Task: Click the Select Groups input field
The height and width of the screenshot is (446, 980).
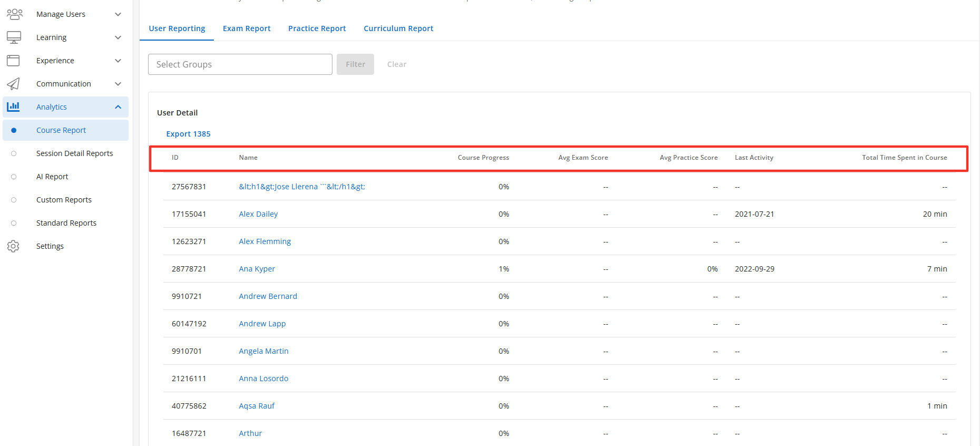Action: click(240, 64)
